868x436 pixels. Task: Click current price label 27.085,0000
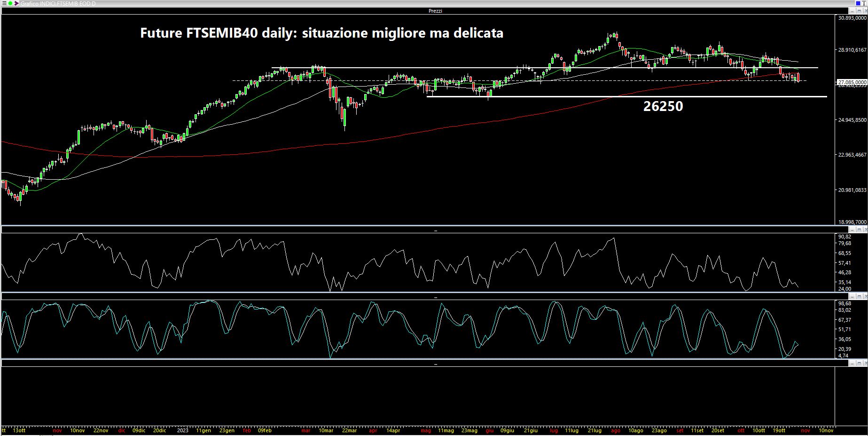click(x=852, y=82)
